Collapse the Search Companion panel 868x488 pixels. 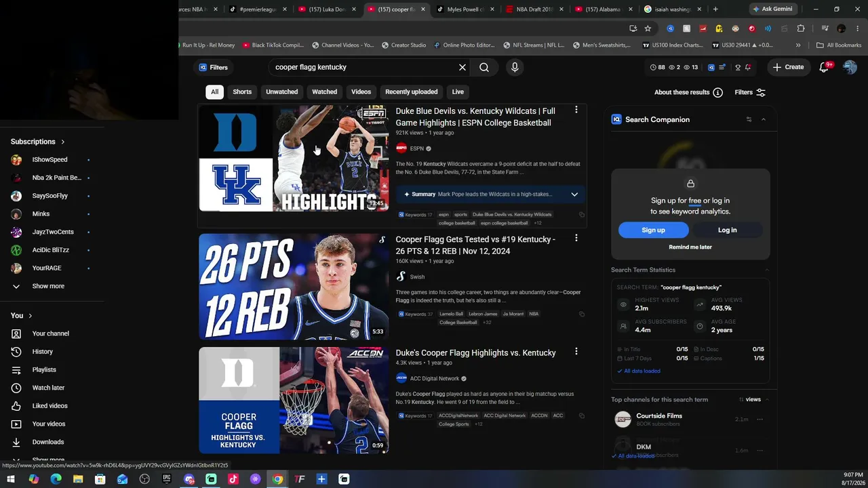[x=764, y=119]
